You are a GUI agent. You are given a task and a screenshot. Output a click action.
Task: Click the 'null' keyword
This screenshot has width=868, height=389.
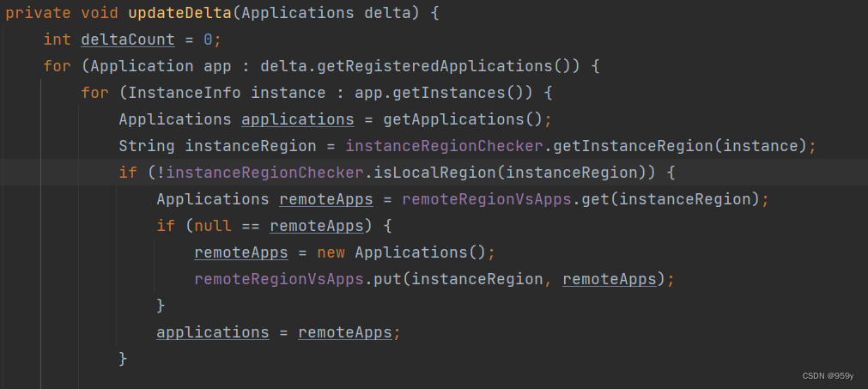tap(213, 226)
